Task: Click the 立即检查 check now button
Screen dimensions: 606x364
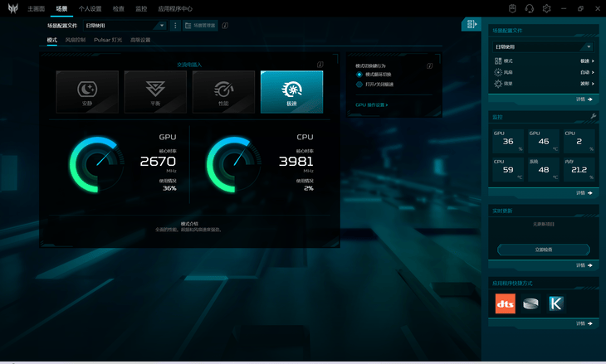Action: 544,250
